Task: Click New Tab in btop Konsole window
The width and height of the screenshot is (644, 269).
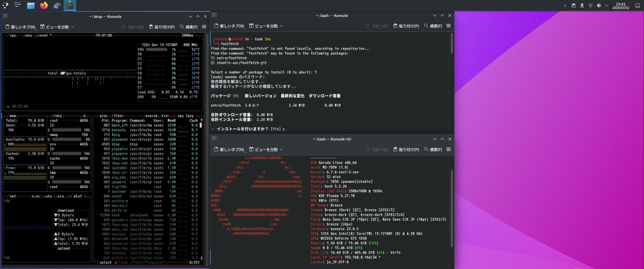Action: pyautogui.click(x=20, y=26)
